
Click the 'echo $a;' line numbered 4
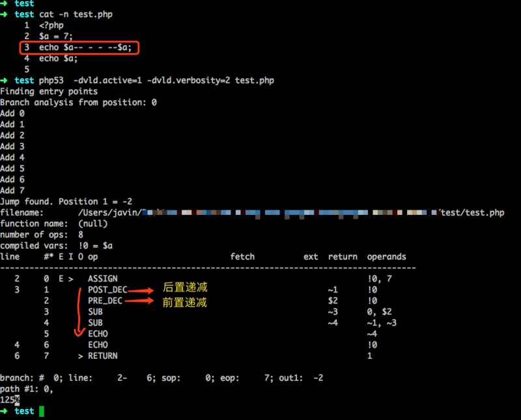tap(58, 59)
